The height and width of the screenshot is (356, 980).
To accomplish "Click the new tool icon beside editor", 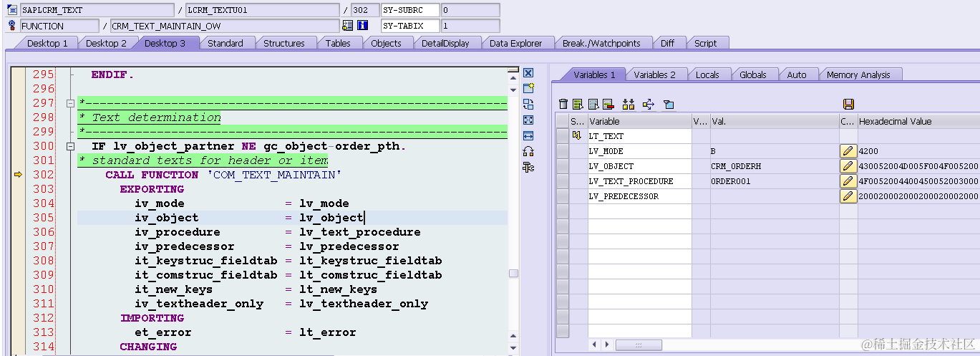I will 528,89.
